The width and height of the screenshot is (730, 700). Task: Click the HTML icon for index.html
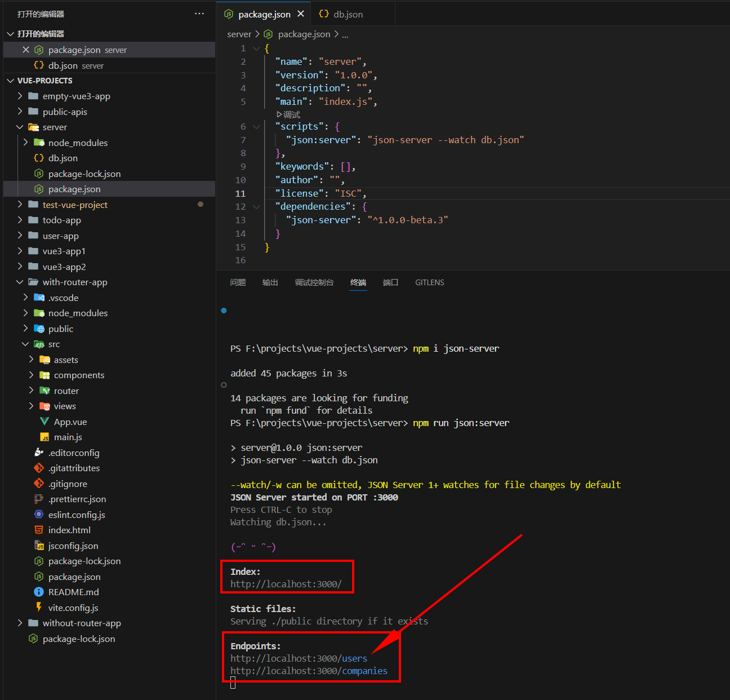tap(39, 530)
